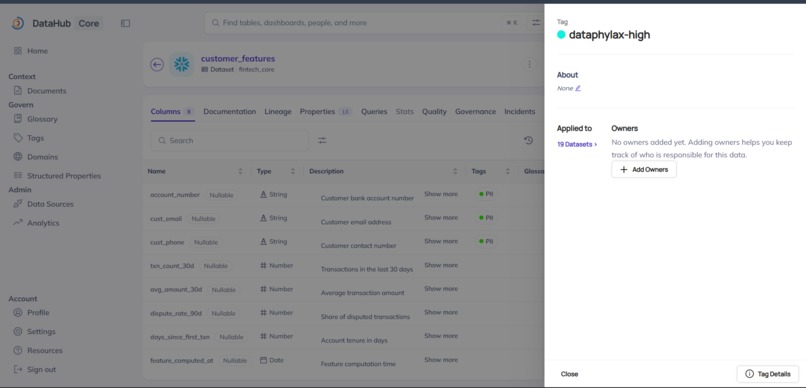Switch to the Lineage tab
Screen dimensions: 806x388
[278, 112]
